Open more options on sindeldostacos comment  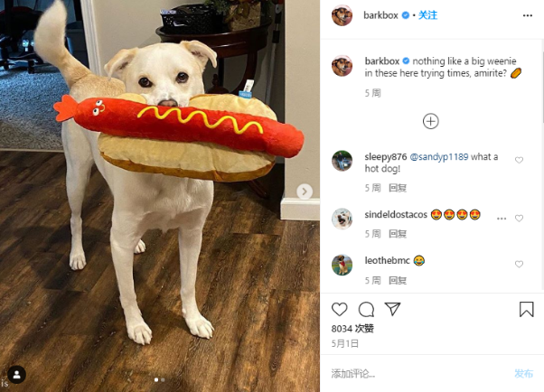click(502, 219)
